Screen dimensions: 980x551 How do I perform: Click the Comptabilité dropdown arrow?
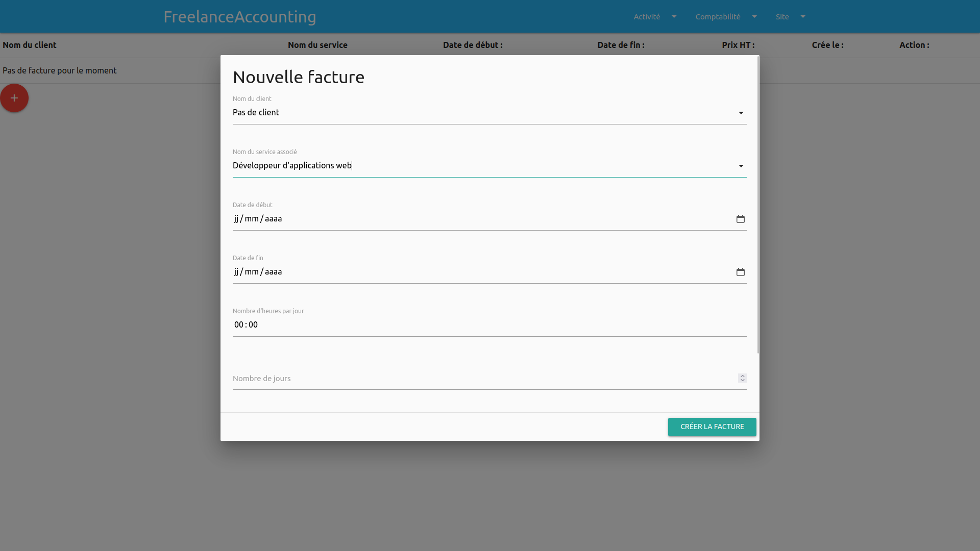754,17
